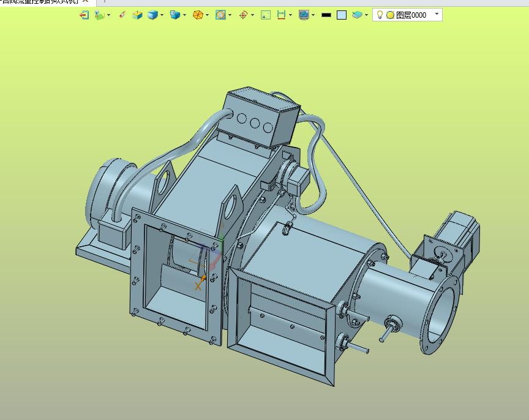
Task: Select the open document tab
Action: (37, 2)
